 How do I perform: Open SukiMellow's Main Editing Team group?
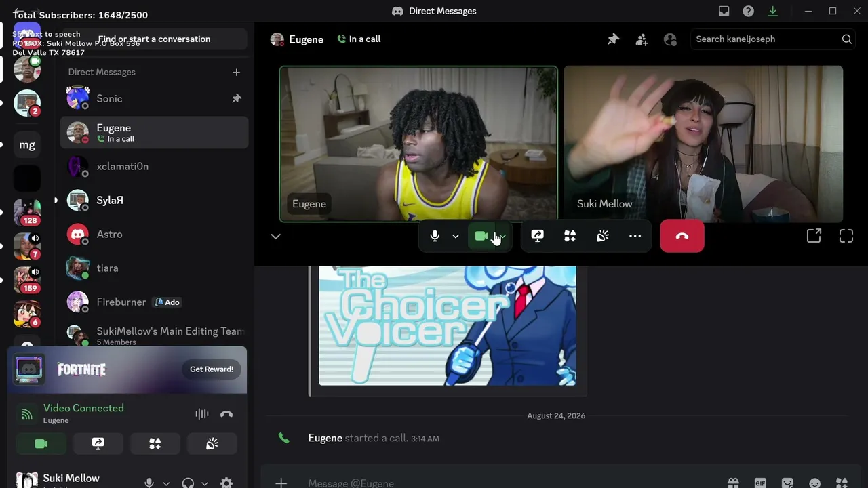pyautogui.click(x=155, y=335)
